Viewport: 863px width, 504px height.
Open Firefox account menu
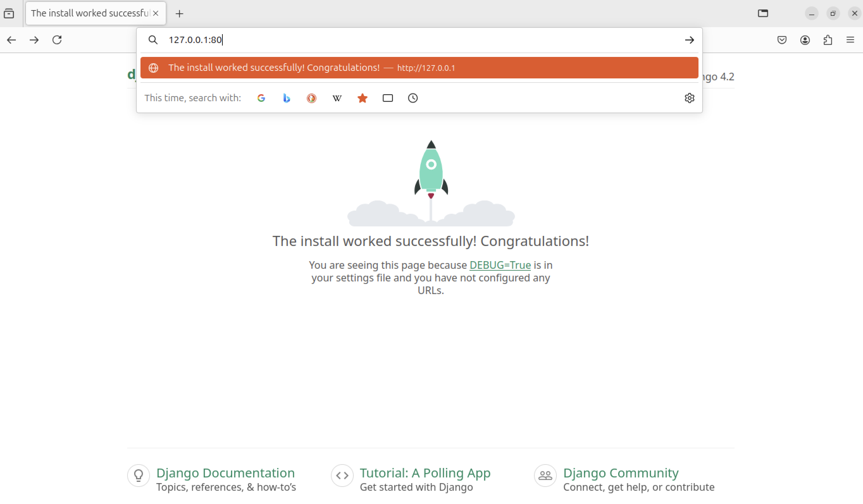805,40
